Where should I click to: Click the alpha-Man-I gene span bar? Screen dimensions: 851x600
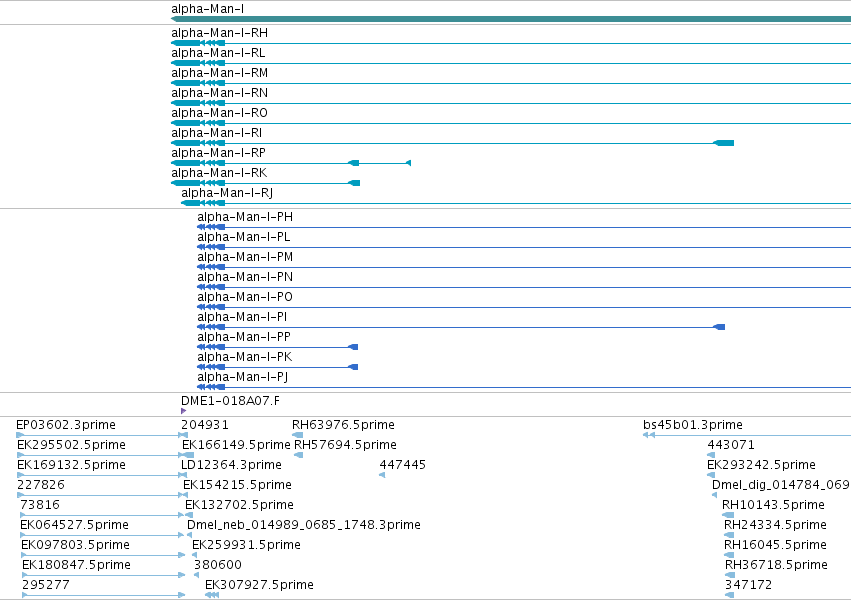[x=511, y=20]
